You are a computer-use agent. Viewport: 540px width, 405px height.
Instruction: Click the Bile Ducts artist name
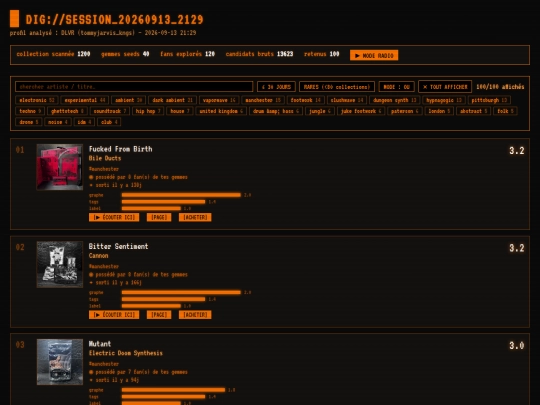click(x=105, y=158)
